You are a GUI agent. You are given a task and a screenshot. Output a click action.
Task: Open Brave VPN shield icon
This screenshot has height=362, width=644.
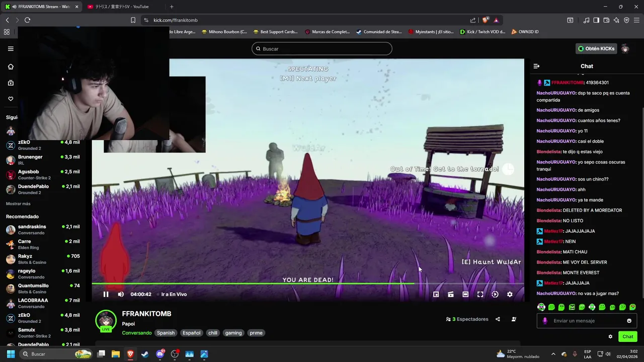[x=626, y=20]
